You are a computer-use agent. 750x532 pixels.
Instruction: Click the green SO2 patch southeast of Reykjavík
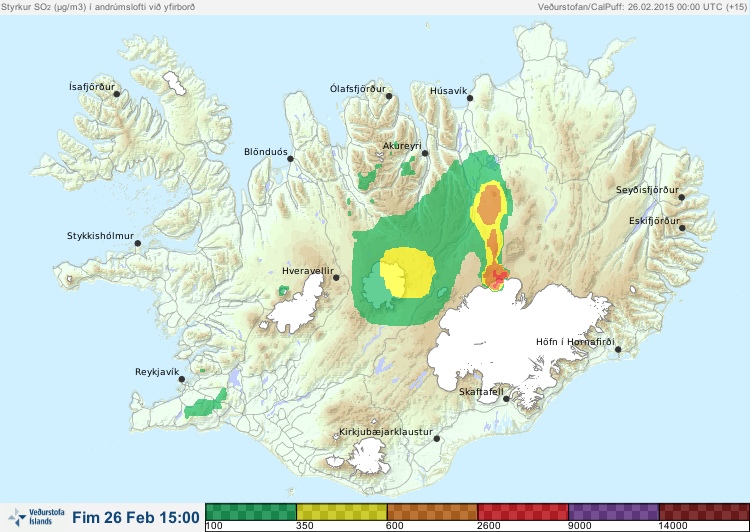tap(206, 404)
